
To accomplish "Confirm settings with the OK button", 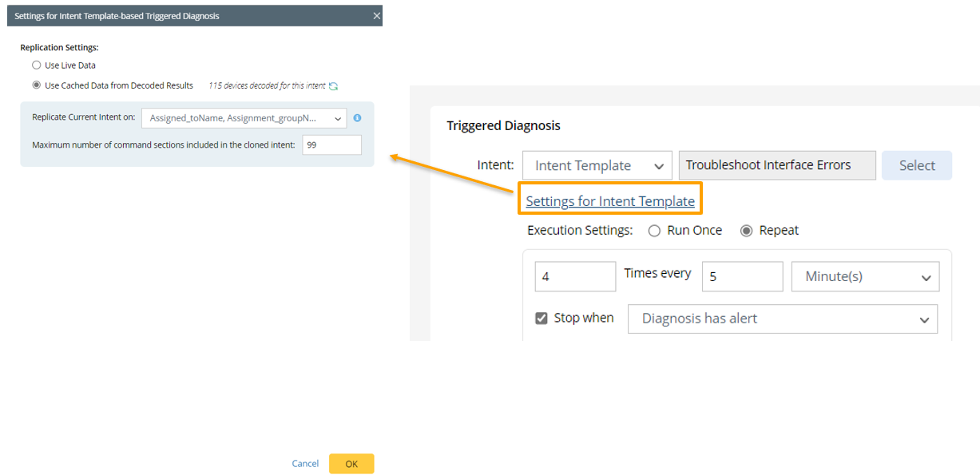I will (x=351, y=464).
